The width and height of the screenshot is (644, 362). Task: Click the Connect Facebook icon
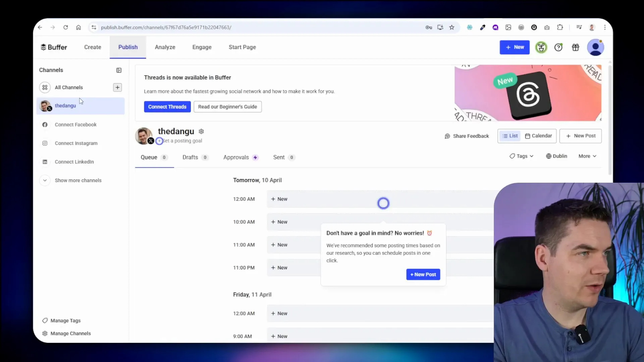pos(45,125)
